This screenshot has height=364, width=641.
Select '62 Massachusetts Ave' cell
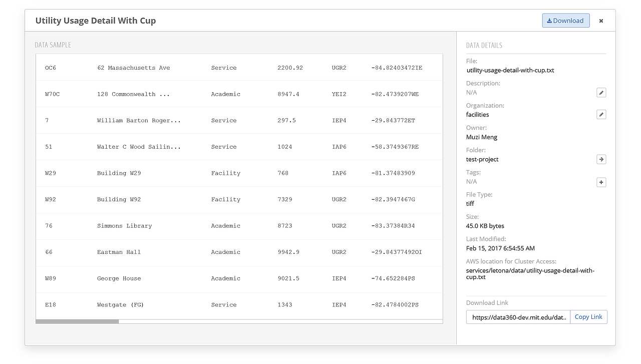pyautogui.click(x=134, y=68)
